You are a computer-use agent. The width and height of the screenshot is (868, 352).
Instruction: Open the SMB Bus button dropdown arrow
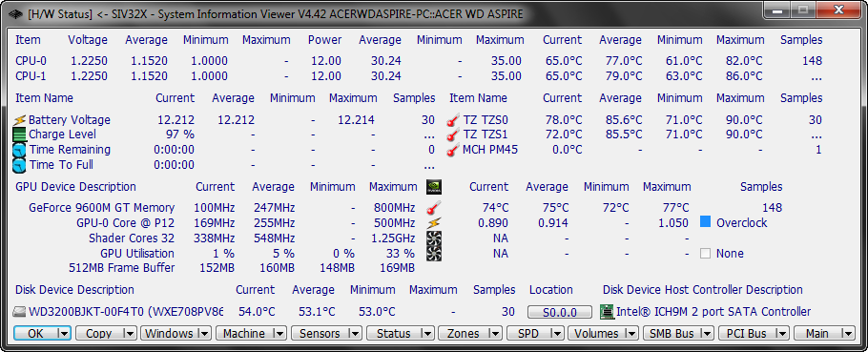coord(707,333)
